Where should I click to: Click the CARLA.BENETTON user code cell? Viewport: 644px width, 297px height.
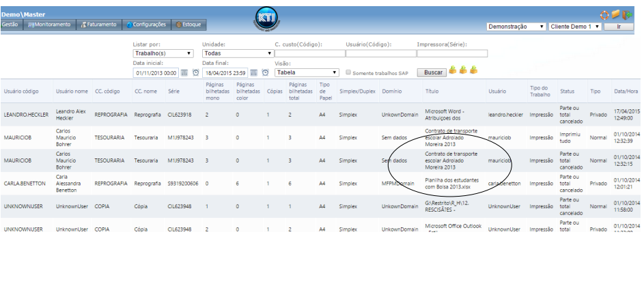tap(25, 184)
